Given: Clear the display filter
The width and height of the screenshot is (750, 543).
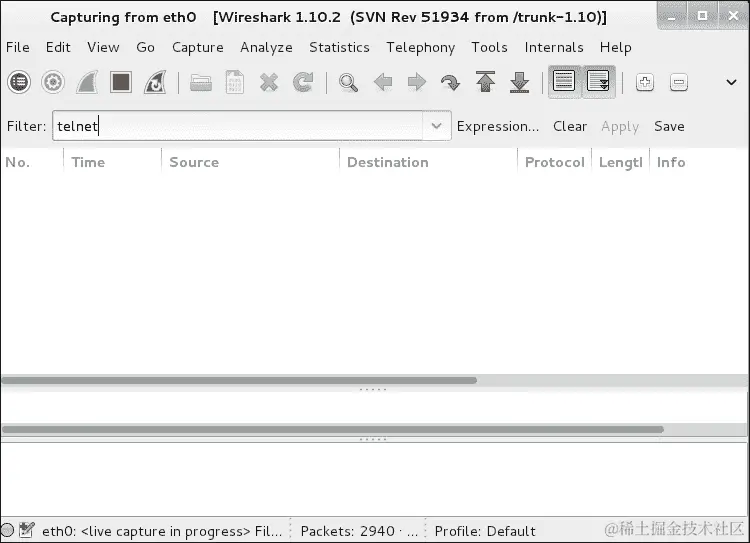Looking at the screenshot, I should pyautogui.click(x=570, y=126).
